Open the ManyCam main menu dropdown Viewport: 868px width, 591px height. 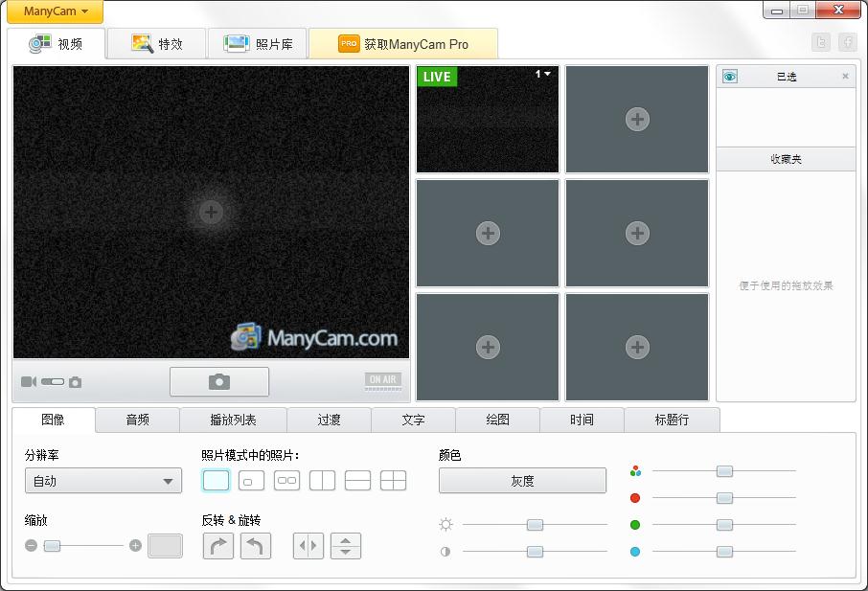pyautogui.click(x=56, y=12)
